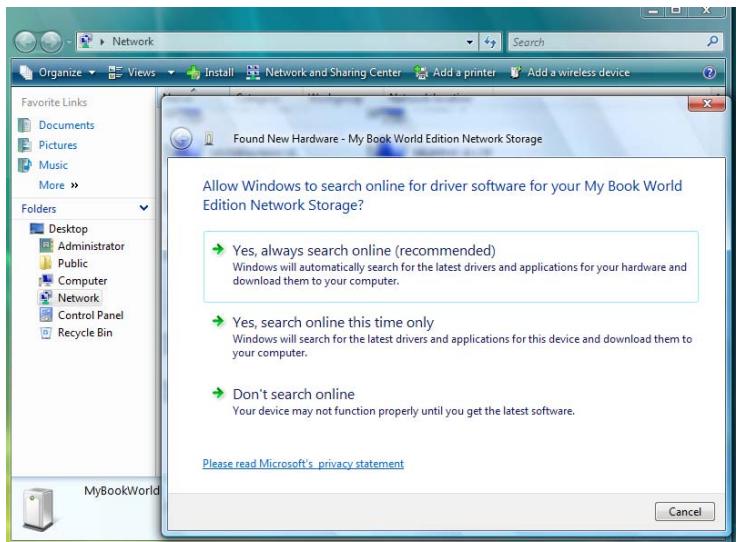
Task: Select Network in folder tree
Action: pos(78,298)
